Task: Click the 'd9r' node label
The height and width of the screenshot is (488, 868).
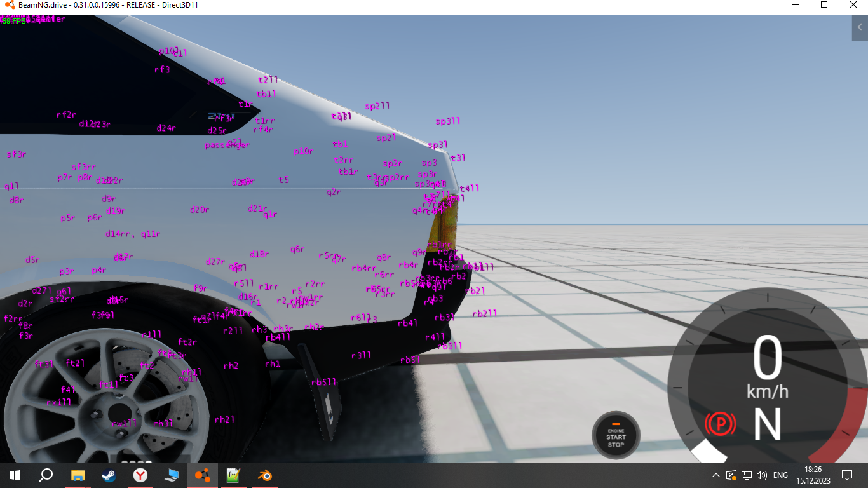Action: click(x=109, y=199)
